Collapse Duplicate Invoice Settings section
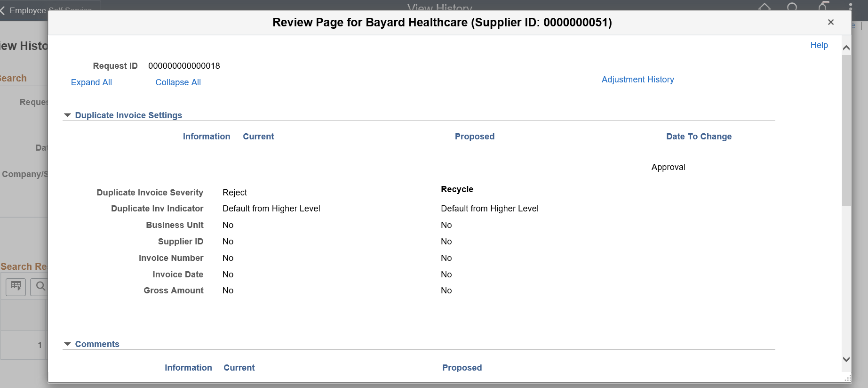The image size is (868, 388). 67,115
